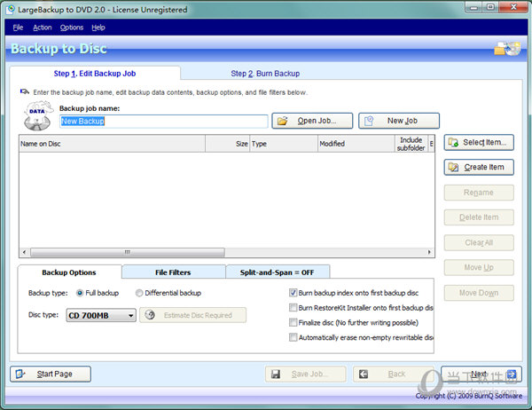
Task: Click the Start Page exit icon
Action: click(20, 374)
